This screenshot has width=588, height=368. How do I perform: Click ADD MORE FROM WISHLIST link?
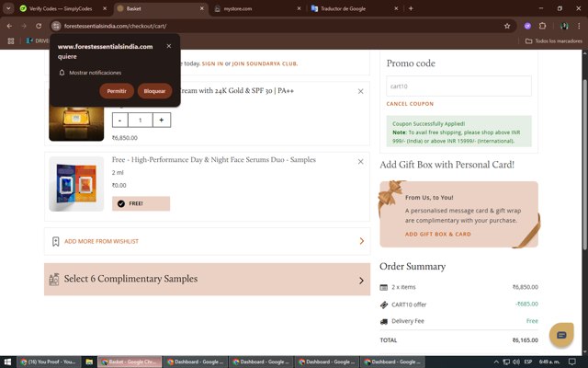101,241
